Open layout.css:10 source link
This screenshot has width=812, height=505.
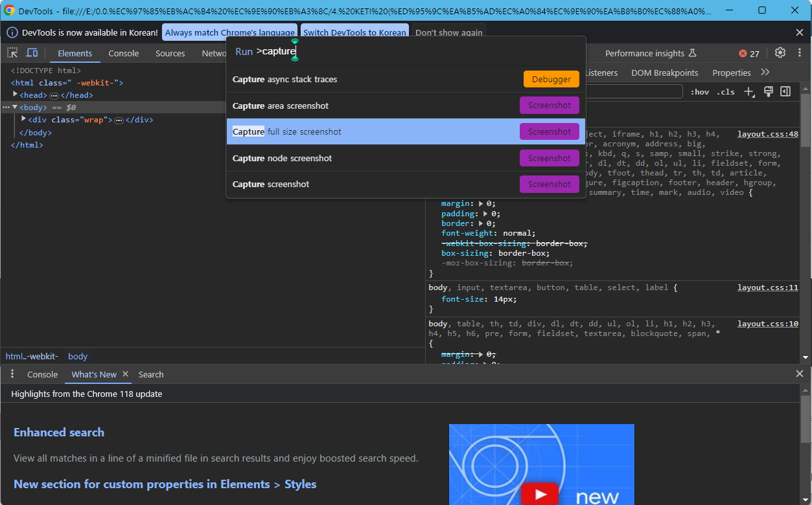click(768, 324)
